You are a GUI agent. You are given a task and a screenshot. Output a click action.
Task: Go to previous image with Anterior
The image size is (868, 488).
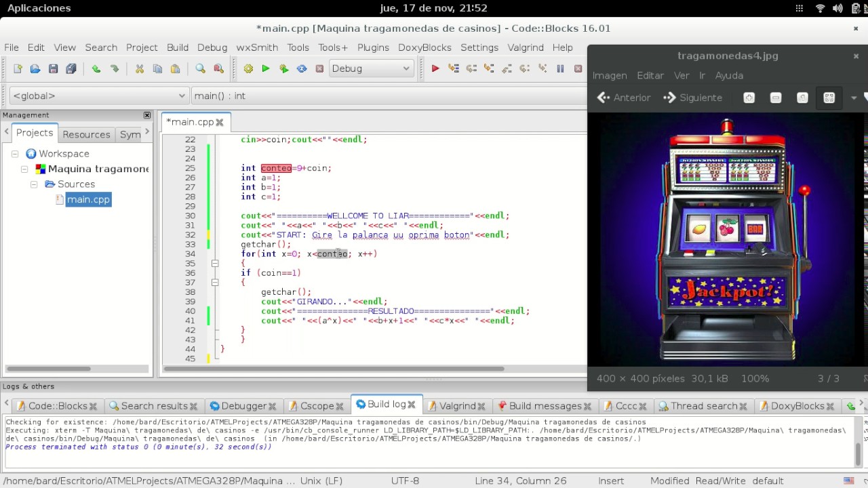point(624,98)
